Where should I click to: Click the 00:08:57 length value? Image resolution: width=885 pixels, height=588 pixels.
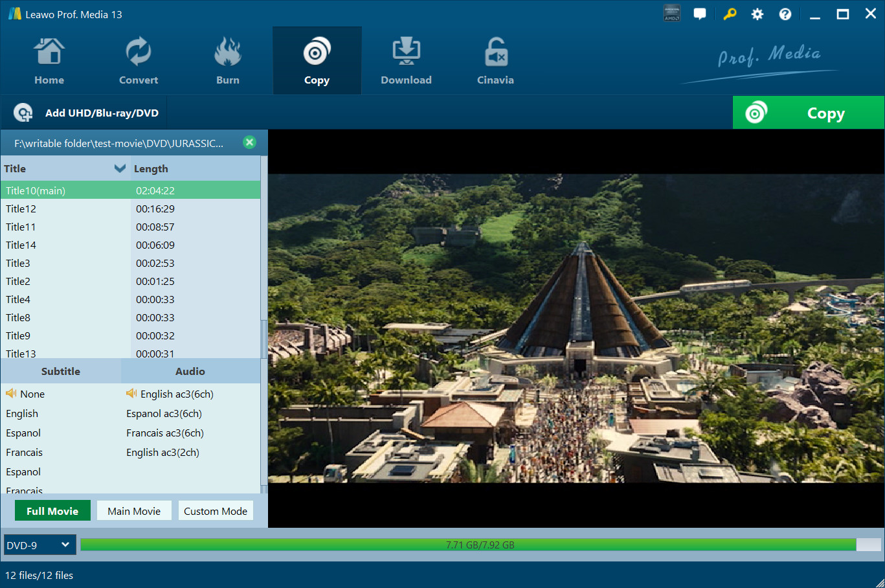tap(155, 227)
